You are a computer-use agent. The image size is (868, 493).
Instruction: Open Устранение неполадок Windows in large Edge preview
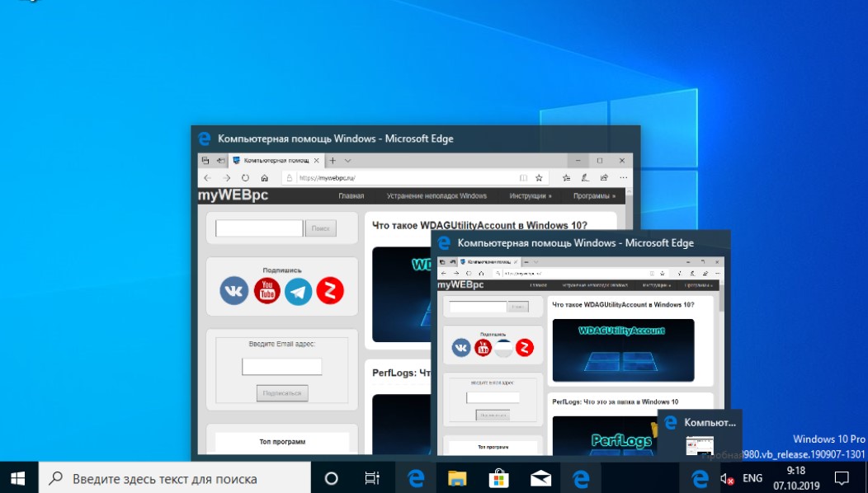[x=436, y=196]
